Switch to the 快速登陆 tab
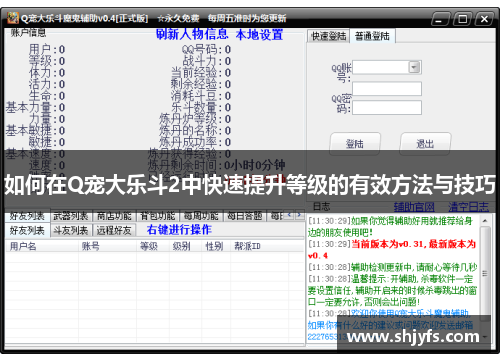Viewport: 500px width, 362px height. click(x=328, y=36)
